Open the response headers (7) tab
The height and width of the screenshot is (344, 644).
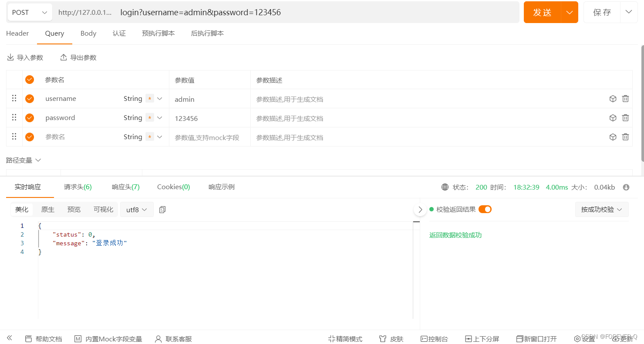click(126, 187)
